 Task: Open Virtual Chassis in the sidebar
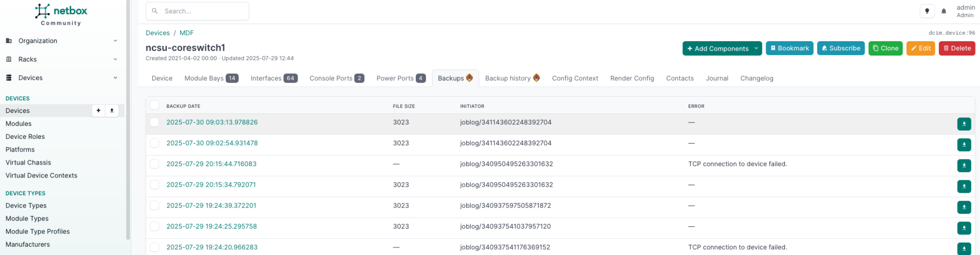pos(28,162)
